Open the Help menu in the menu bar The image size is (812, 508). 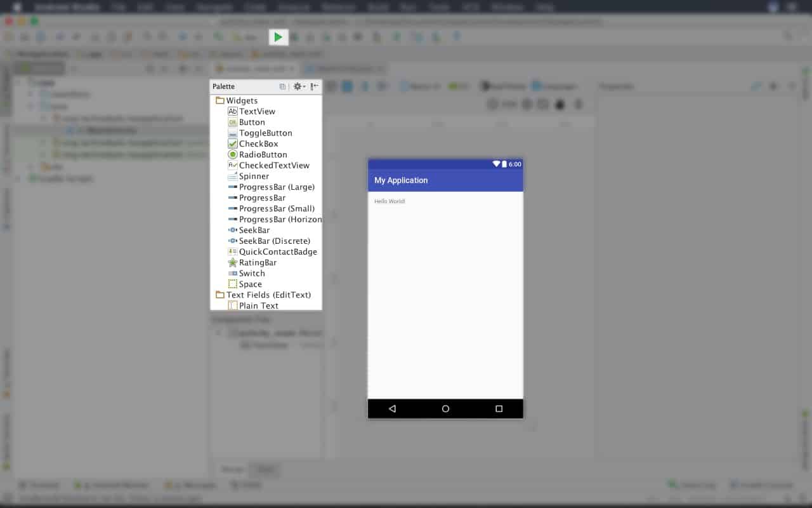point(544,7)
